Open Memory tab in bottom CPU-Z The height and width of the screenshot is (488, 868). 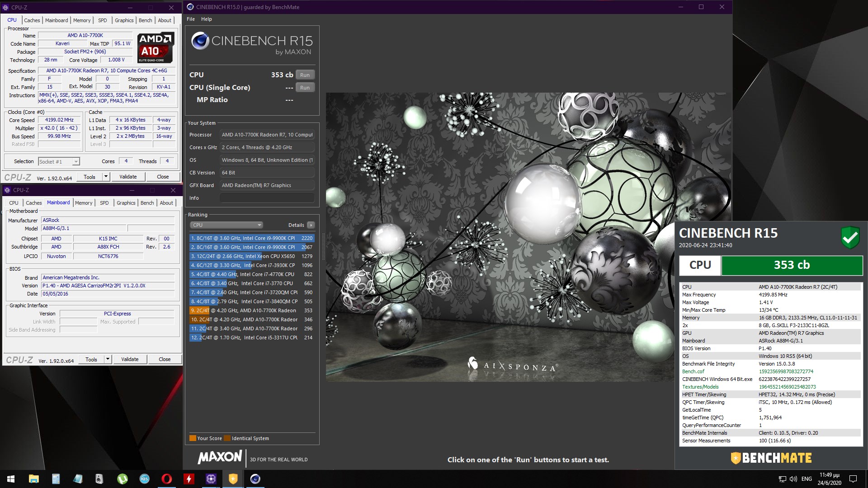point(84,203)
